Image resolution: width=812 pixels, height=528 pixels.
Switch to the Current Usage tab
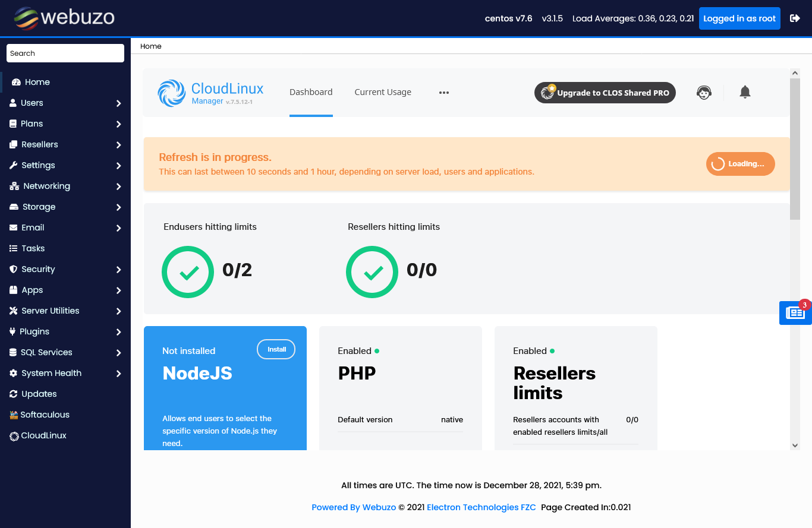(x=383, y=92)
